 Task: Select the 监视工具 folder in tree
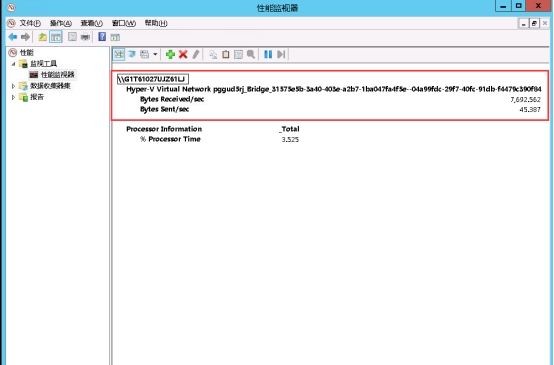[43, 64]
